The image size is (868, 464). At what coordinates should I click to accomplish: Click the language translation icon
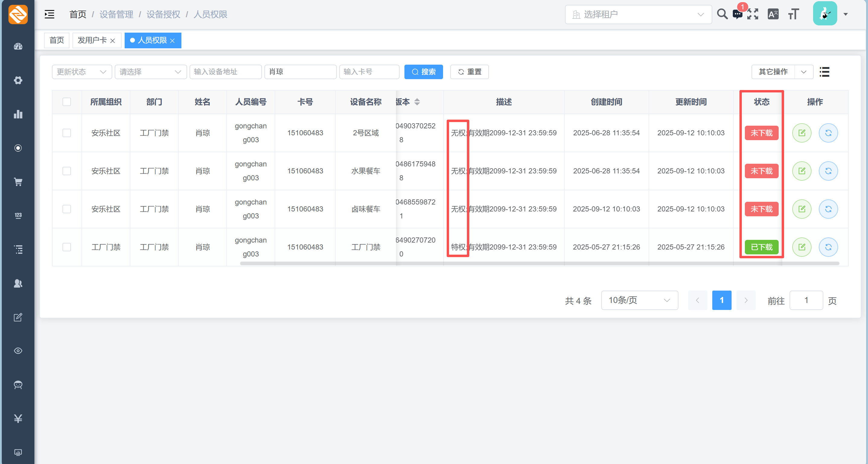[x=773, y=14]
